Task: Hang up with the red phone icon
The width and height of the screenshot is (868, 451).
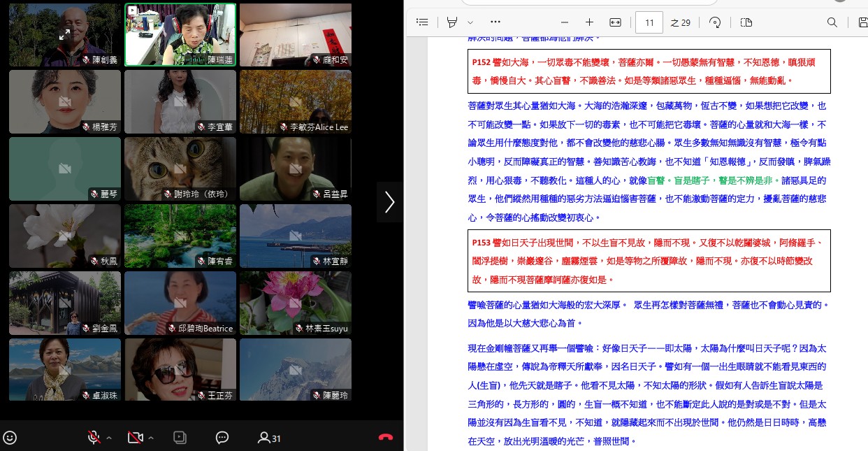Action: pos(385,438)
